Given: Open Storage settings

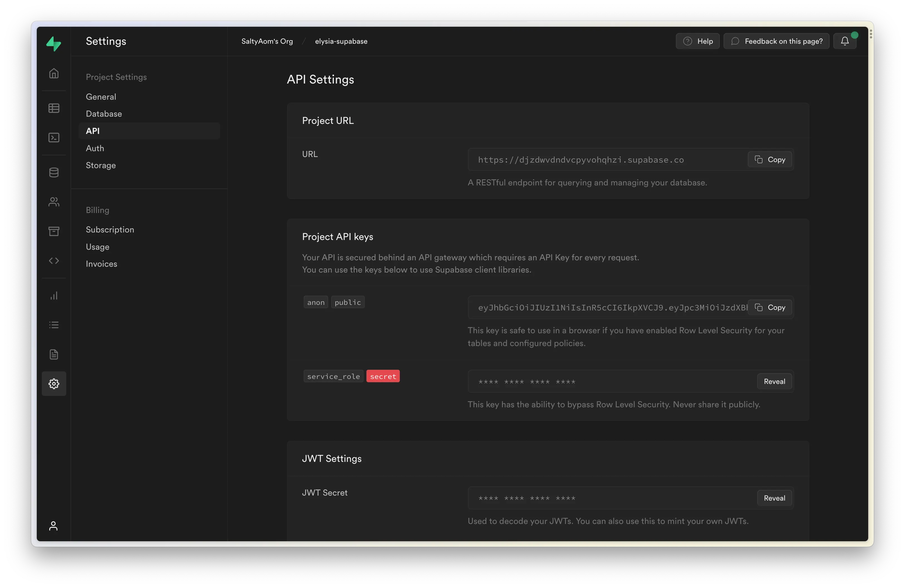Looking at the screenshot, I should pyautogui.click(x=101, y=165).
